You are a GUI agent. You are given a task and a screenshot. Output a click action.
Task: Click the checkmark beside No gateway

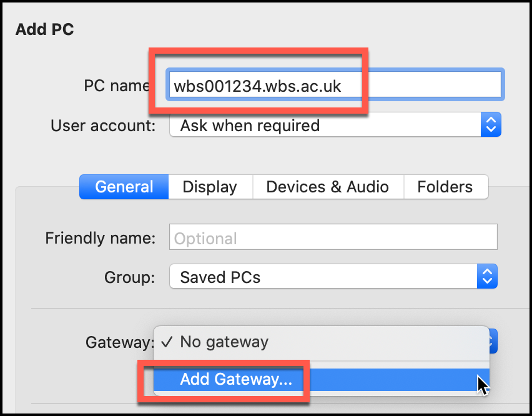(167, 342)
